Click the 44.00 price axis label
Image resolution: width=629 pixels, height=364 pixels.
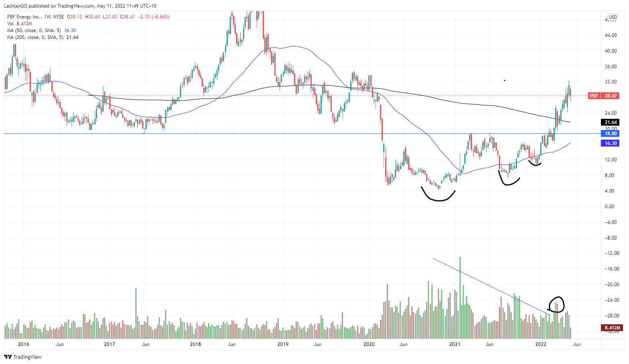coord(611,35)
